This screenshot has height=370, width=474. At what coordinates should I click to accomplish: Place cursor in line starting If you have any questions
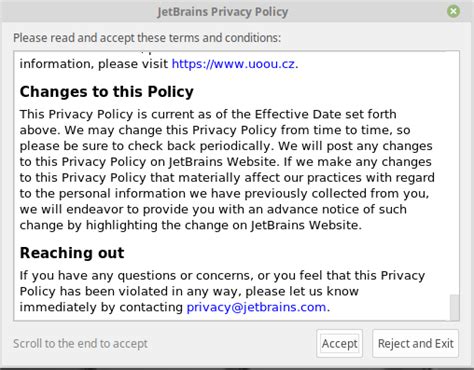(x=222, y=276)
